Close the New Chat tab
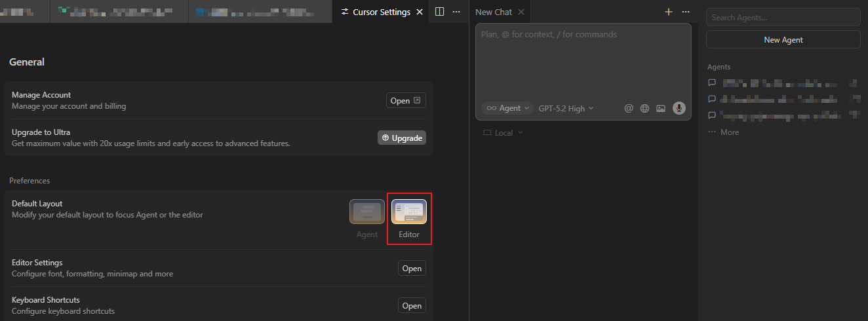The height and width of the screenshot is (321, 868). point(521,12)
